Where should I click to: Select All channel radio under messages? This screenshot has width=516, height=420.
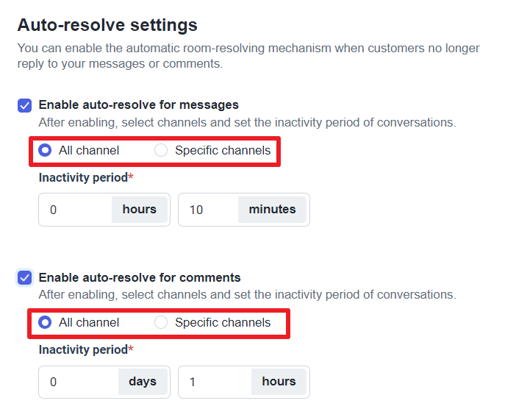click(x=46, y=151)
